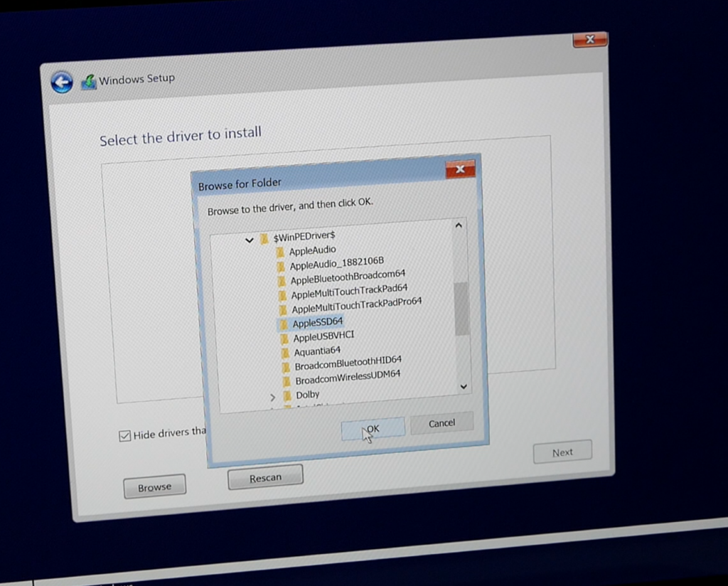This screenshot has height=586, width=728.
Task: Go back using the blue arrow button
Action: [62, 82]
